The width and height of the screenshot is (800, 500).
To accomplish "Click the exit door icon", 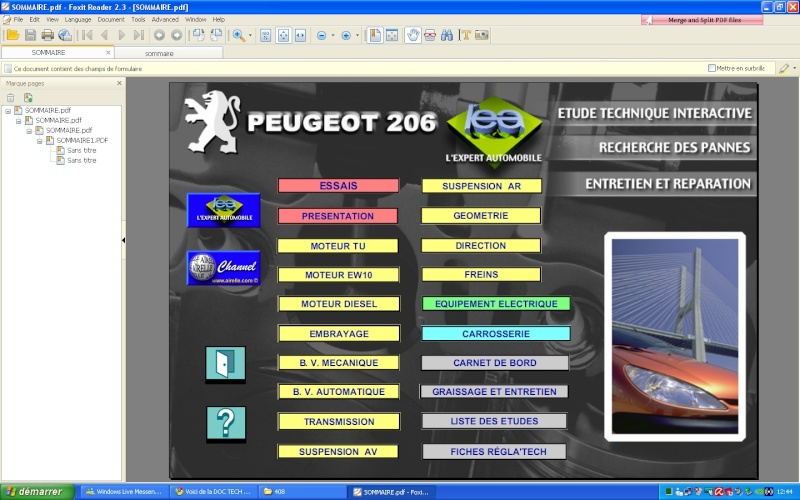I will [225, 364].
